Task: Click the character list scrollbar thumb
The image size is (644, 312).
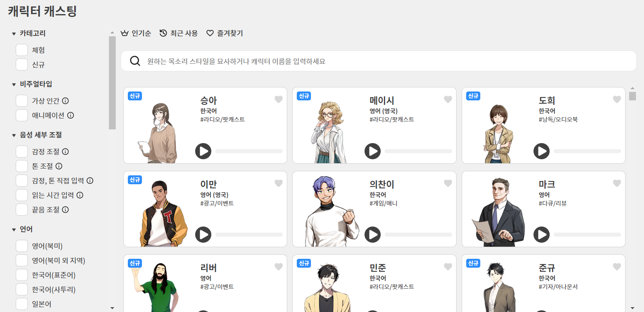Action: (x=632, y=96)
